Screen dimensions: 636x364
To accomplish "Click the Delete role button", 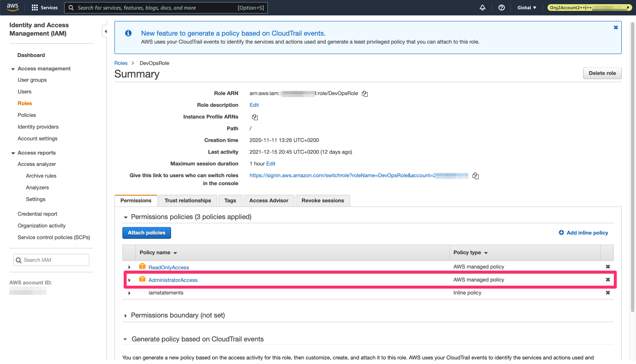I will (x=602, y=73).
